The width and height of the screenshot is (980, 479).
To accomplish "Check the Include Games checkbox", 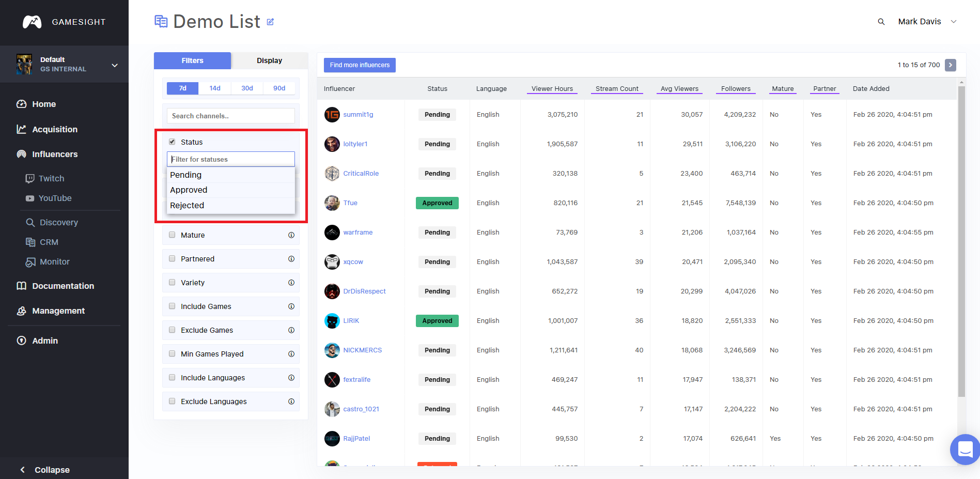I will point(172,306).
